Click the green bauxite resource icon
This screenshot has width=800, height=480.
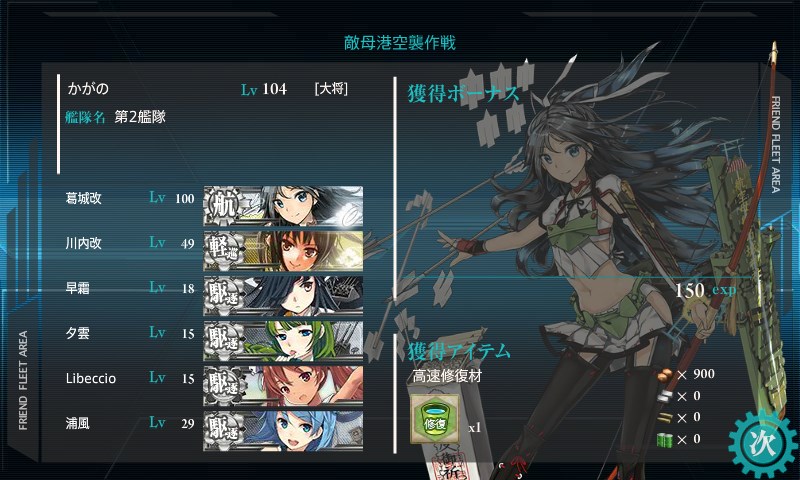pyautogui.click(x=664, y=440)
